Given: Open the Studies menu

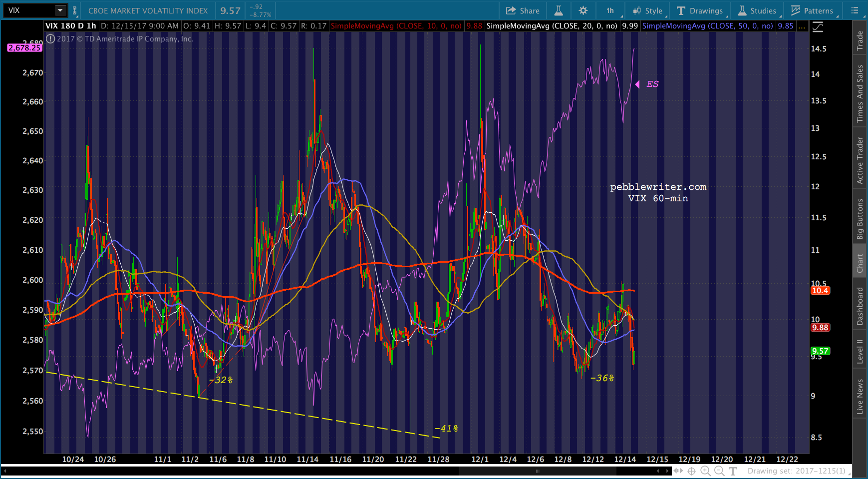Looking at the screenshot, I should [x=757, y=10].
